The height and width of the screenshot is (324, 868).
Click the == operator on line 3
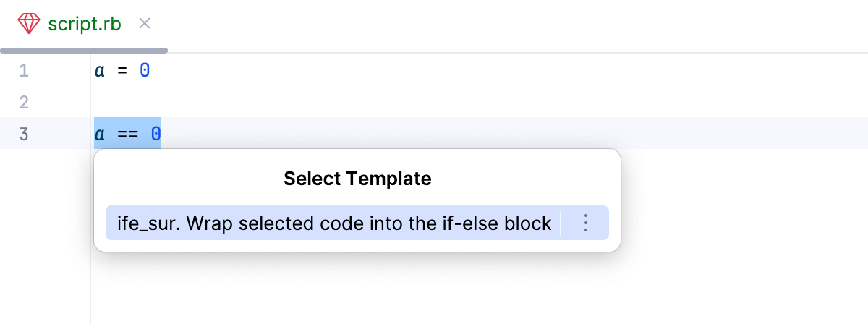tap(127, 135)
